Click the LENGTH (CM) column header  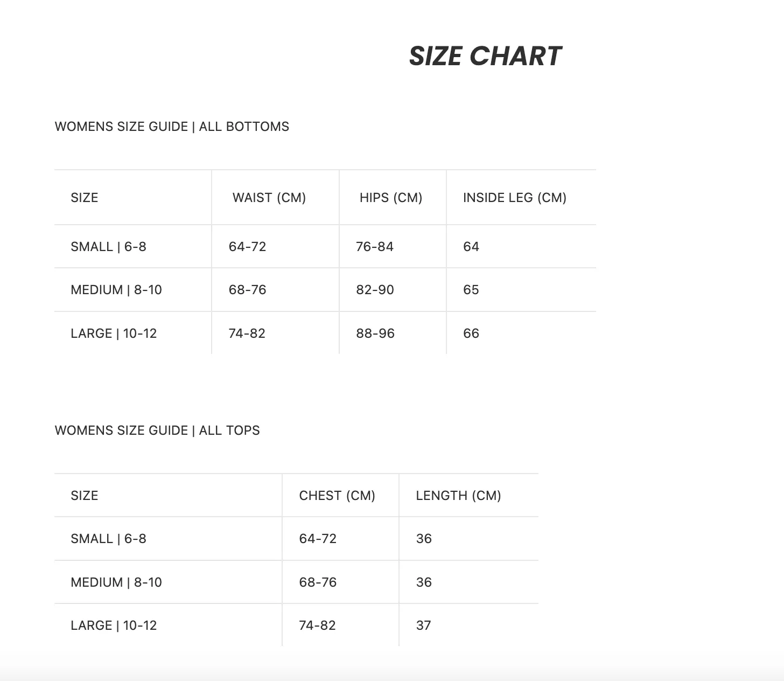[x=458, y=496]
